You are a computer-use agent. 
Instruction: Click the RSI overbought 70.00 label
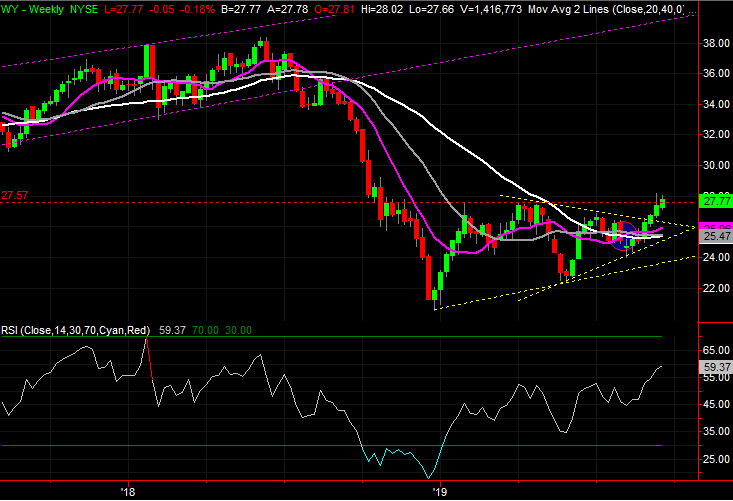point(205,330)
